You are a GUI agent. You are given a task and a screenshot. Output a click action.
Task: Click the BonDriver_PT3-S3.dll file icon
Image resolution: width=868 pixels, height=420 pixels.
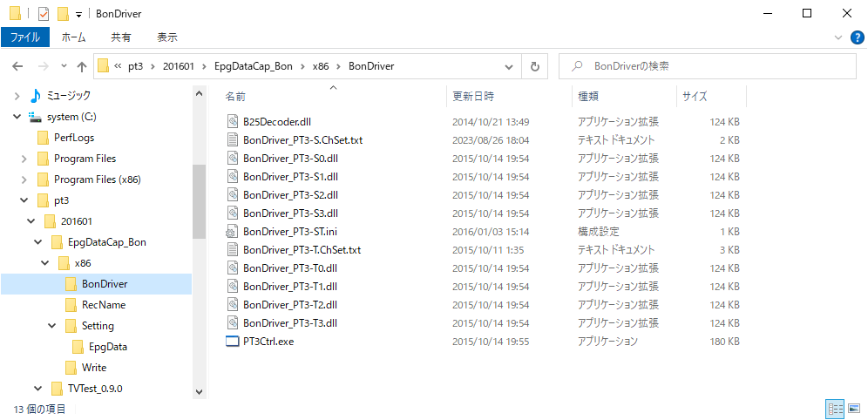pos(233,213)
